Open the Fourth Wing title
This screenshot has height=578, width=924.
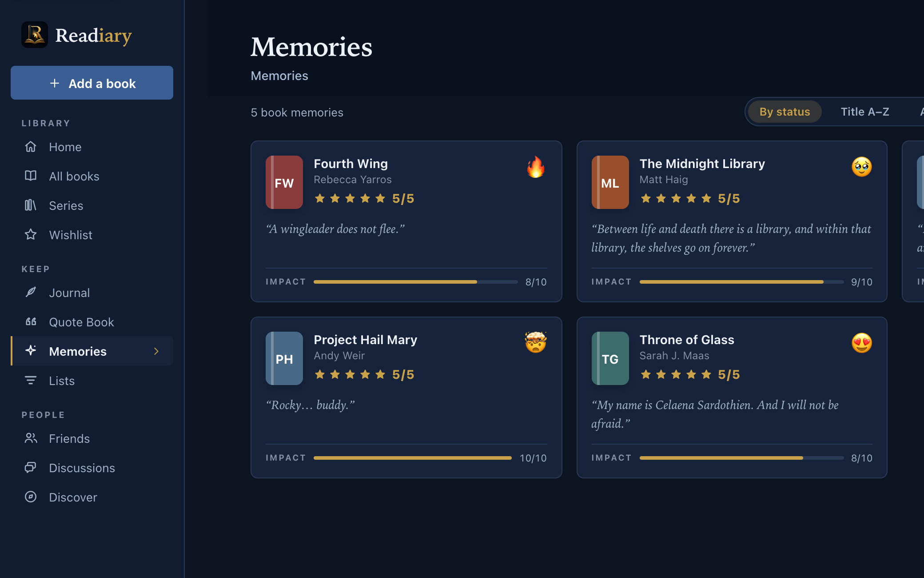coord(350,164)
